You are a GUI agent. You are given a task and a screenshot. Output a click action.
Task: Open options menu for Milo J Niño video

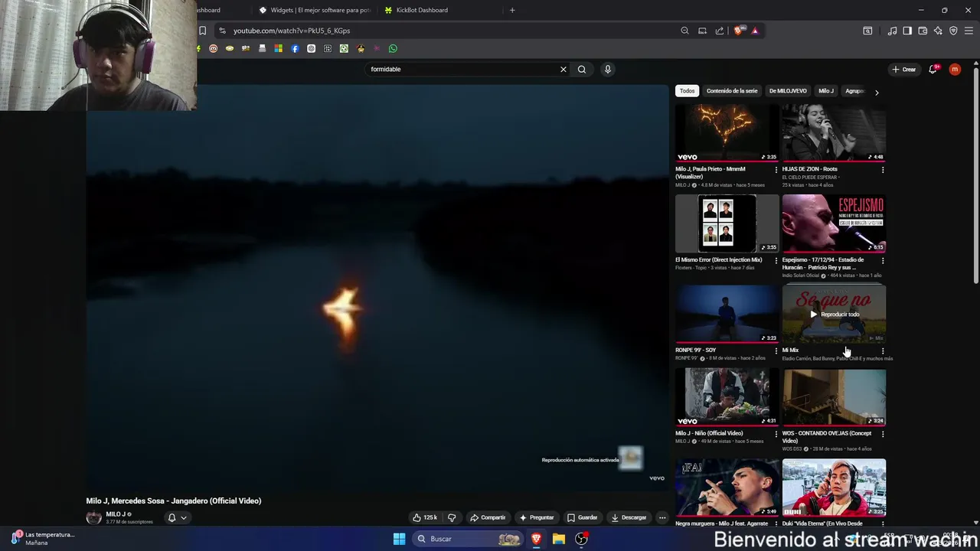776,434
